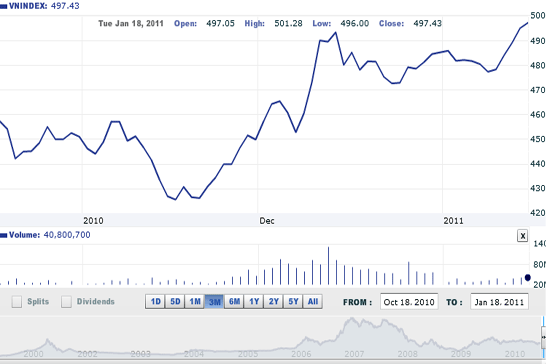Click 2000 in the overview timeline

click(x=33, y=354)
